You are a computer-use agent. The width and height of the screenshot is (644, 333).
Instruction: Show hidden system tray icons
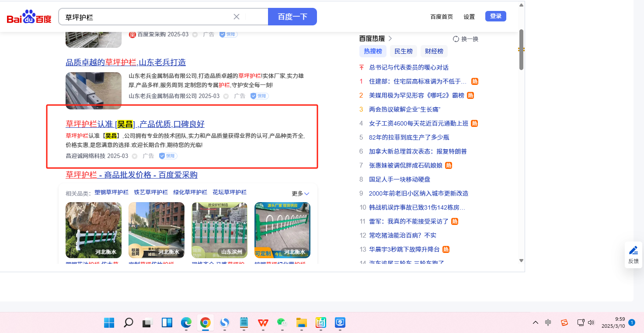(535, 323)
